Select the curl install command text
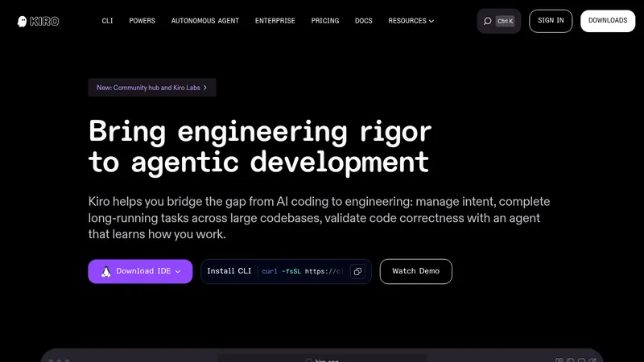Viewport: 644px width, 362px height. [303, 271]
